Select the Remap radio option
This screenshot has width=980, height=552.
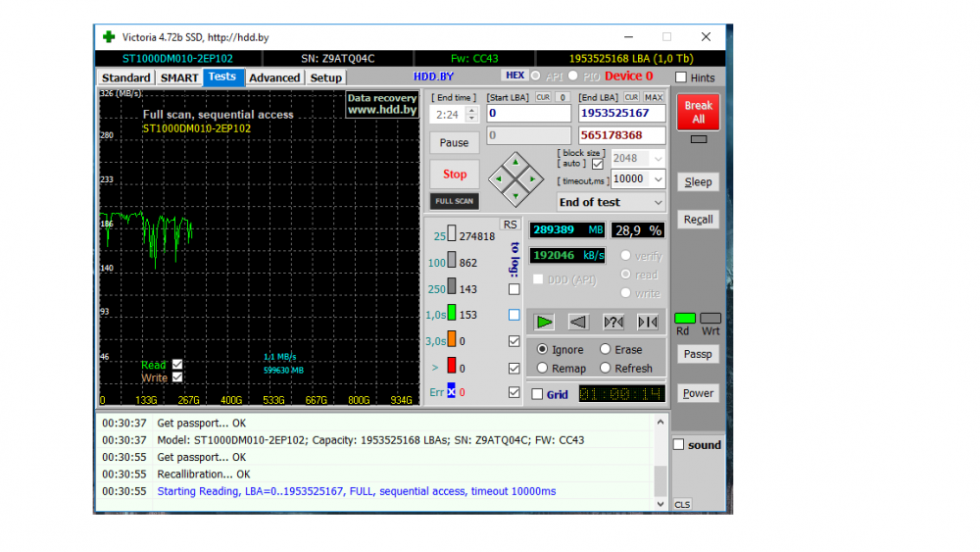tap(543, 369)
